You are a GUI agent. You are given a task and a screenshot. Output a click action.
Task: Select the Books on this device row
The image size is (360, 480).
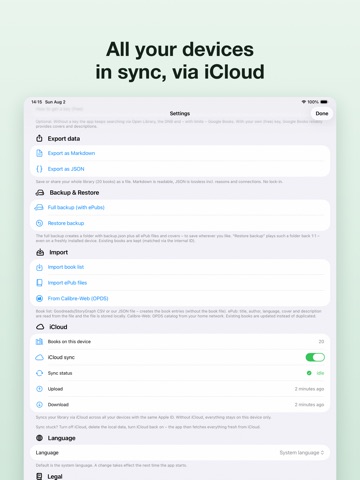tap(180, 341)
